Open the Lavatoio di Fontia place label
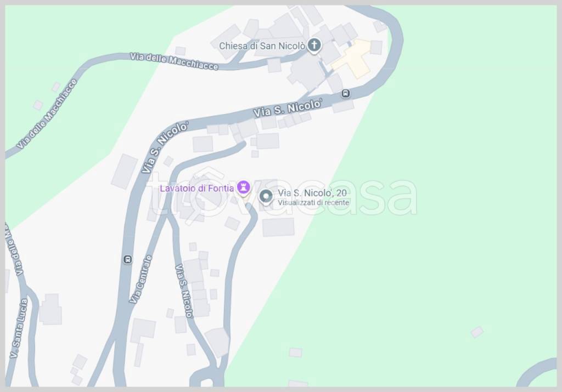The image size is (562, 392). point(197,188)
